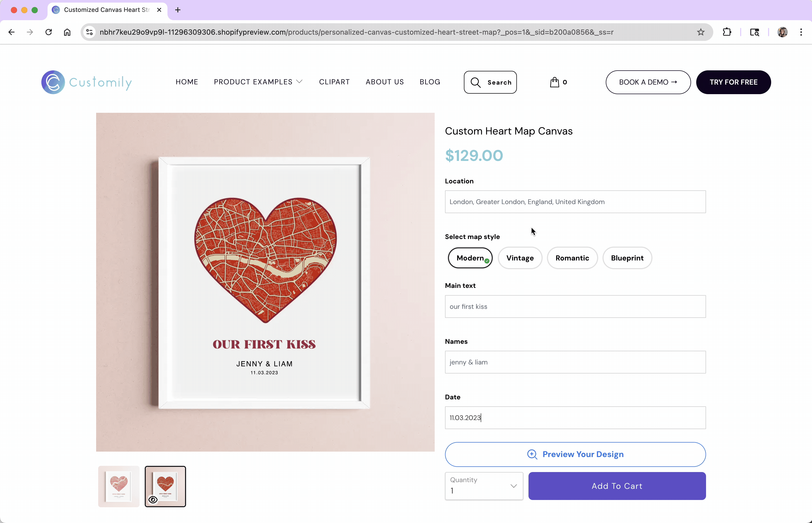Viewport: 812px width, 523px height.
Task: Select the first product thumbnail
Action: click(119, 487)
